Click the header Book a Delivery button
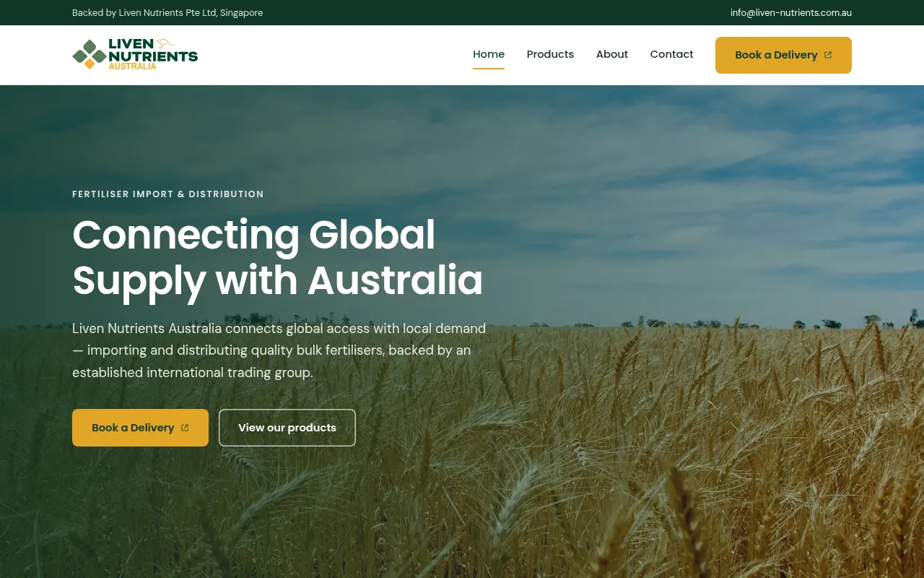Viewport: 924px width, 578px height. (783, 55)
